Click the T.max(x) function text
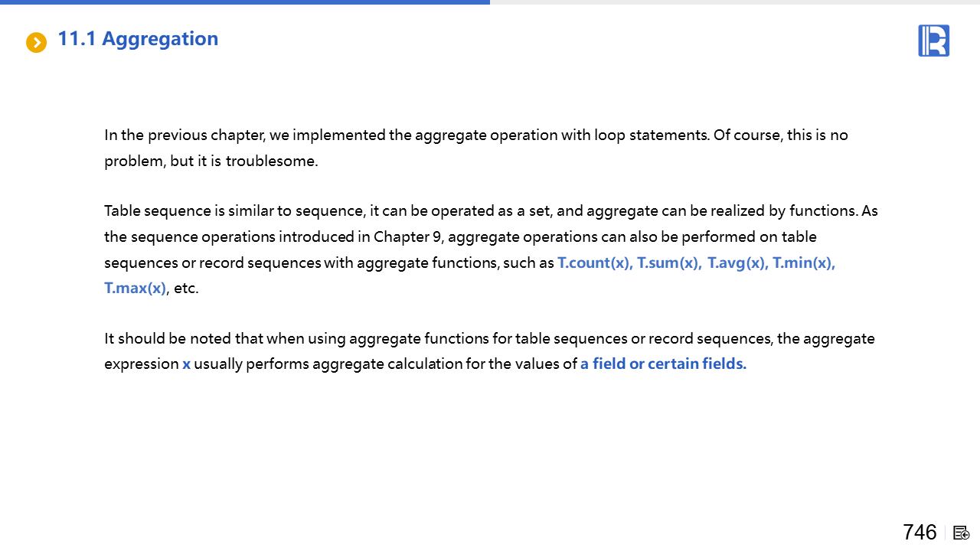 point(135,289)
